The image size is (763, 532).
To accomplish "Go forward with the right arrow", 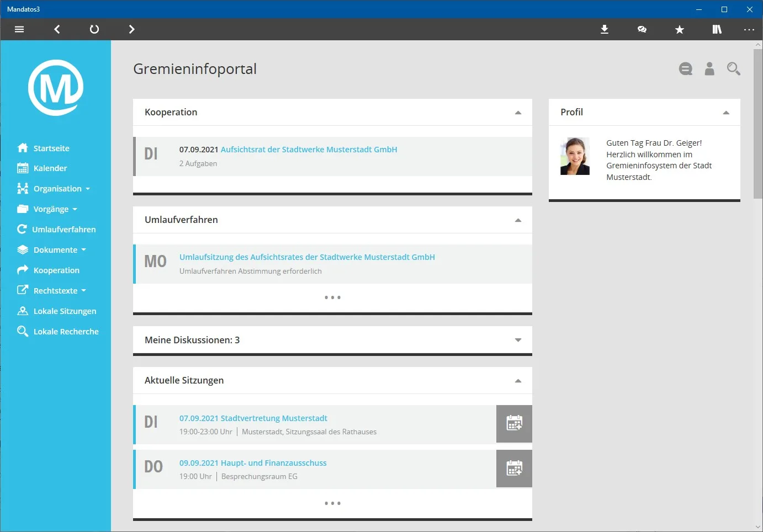I will (x=131, y=29).
